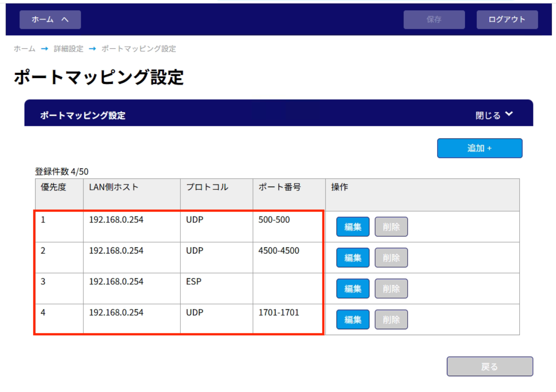The image size is (556, 392).
Task: Click the ポート番号 column header
Action: coord(289,195)
